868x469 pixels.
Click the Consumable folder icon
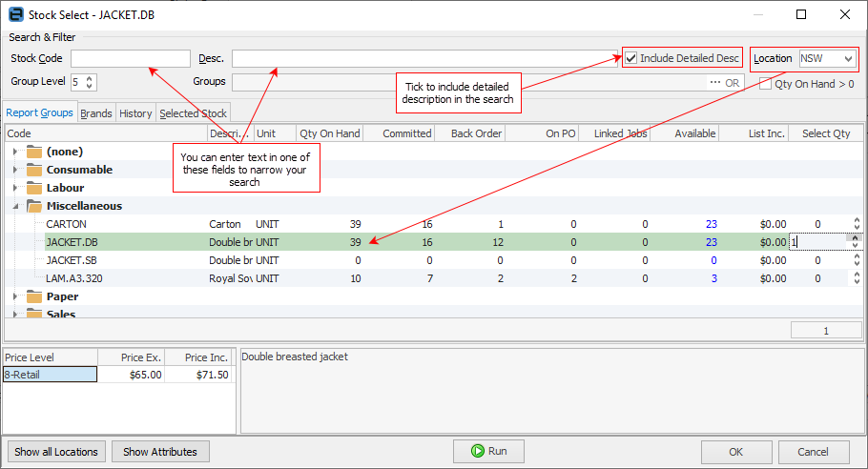[x=34, y=170]
